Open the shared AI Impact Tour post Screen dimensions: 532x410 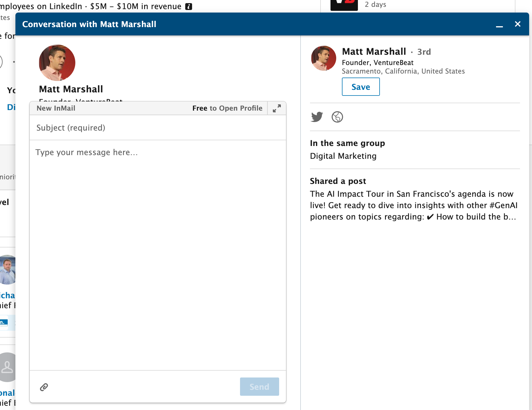(414, 205)
